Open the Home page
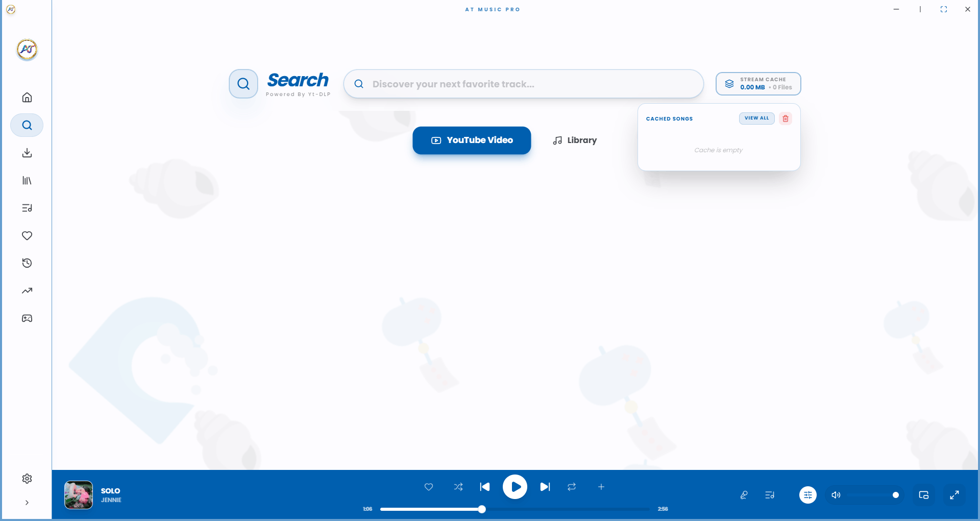980x521 pixels. pyautogui.click(x=27, y=97)
